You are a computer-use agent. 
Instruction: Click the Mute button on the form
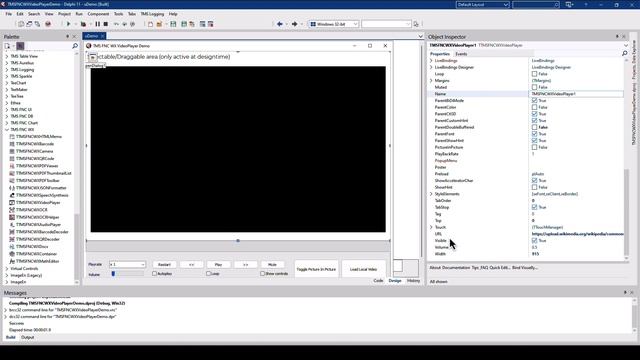(272, 264)
